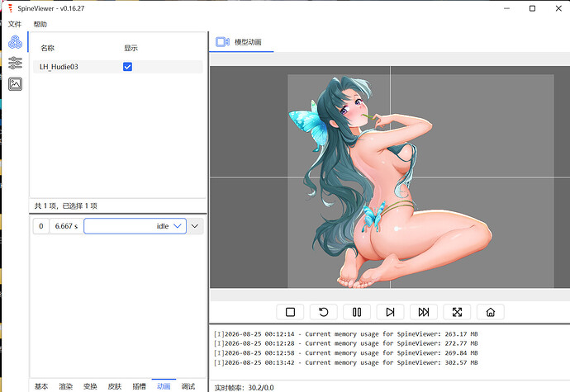Image resolution: width=570 pixels, height=392 pixels.
Task: Click the 名称 column header
Action: tap(48, 48)
